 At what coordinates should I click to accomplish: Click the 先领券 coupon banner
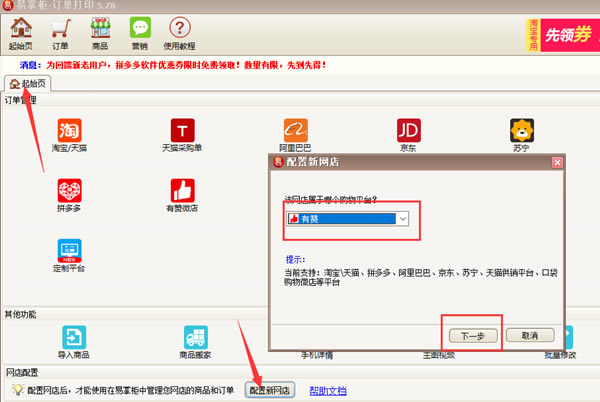coord(563,35)
